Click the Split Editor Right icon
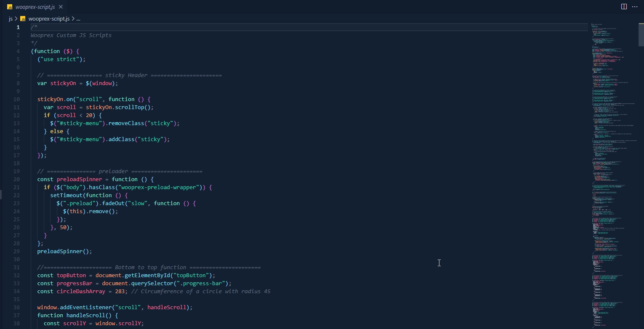This screenshot has width=644, height=329. [x=624, y=7]
